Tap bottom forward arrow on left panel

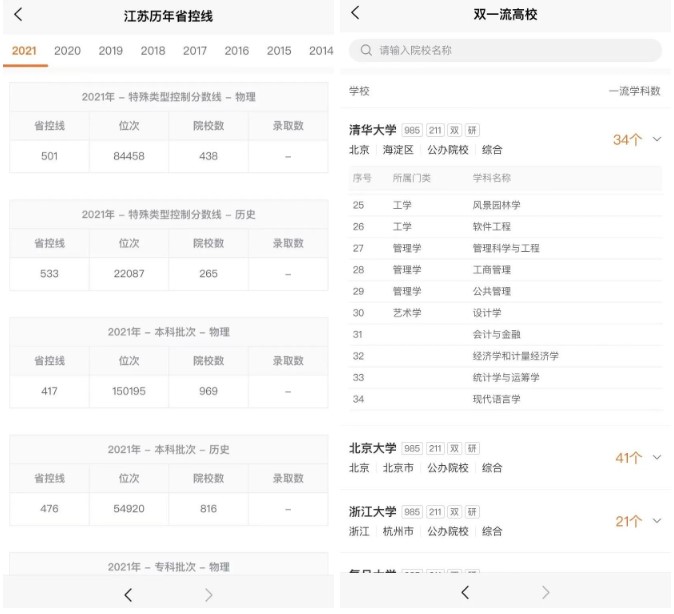[x=208, y=595]
